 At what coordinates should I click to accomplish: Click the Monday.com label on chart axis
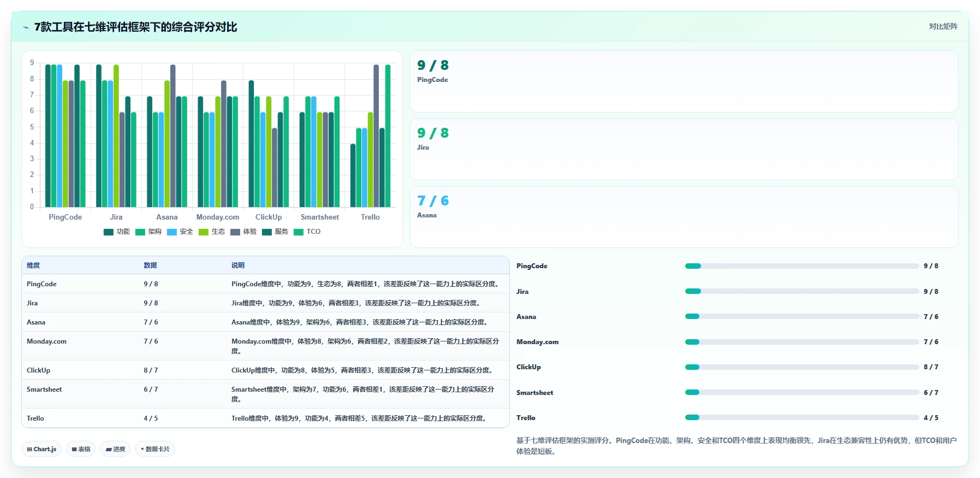(x=218, y=217)
